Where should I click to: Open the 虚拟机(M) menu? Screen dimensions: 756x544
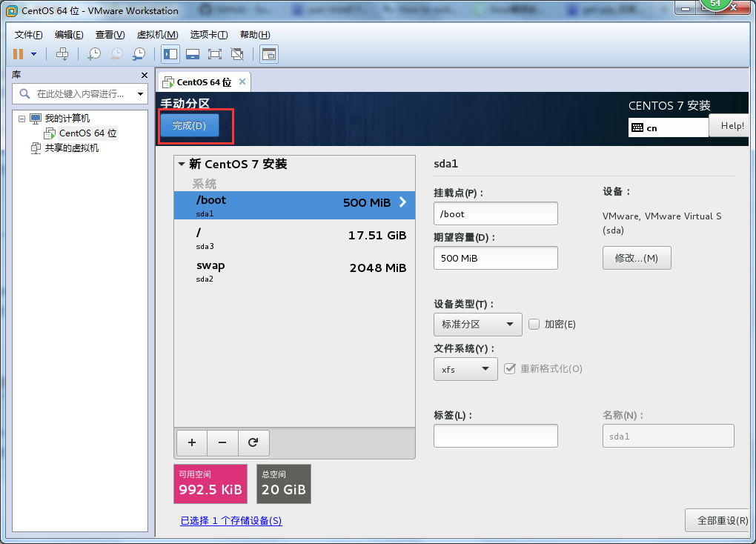158,35
